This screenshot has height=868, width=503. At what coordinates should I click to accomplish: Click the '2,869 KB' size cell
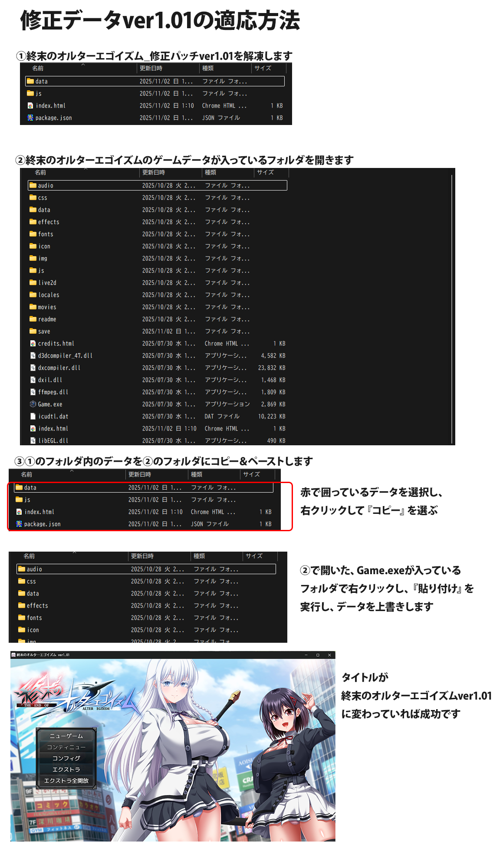pos(273,404)
